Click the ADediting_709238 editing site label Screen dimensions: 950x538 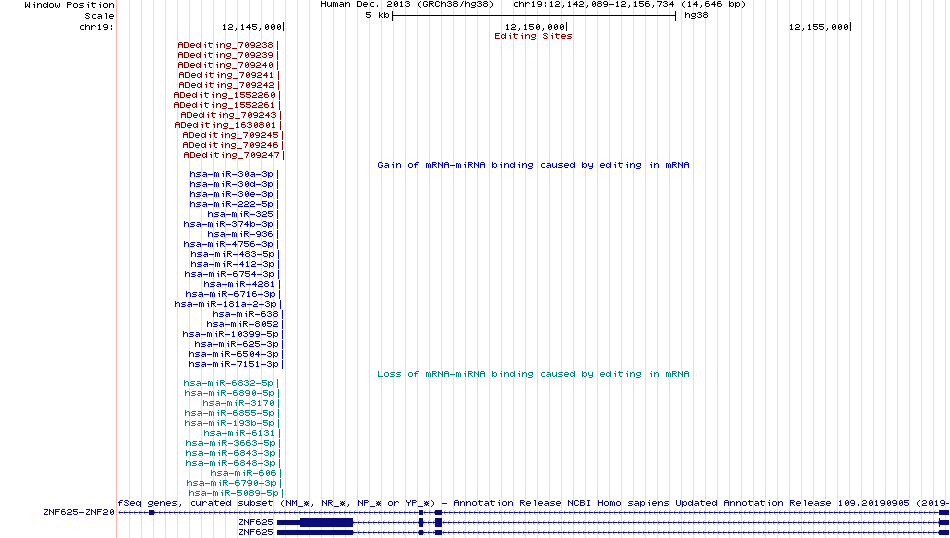(225, 45)
